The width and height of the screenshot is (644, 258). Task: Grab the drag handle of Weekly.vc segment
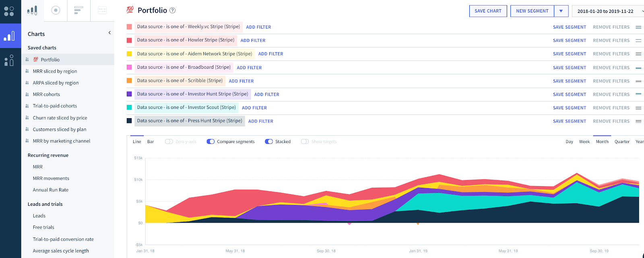[x=638, y=27]
